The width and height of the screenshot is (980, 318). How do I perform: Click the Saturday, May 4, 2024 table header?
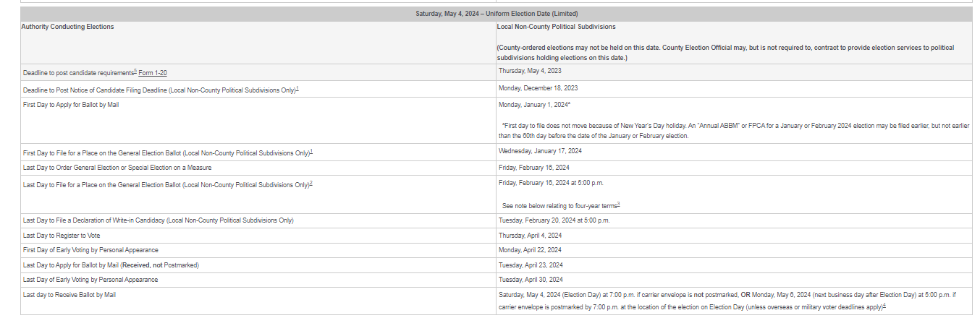pyautogui.click(x=497, y=13)
